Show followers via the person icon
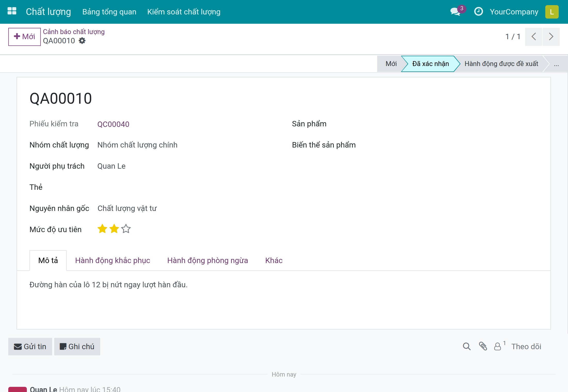This screenshot has width=568, height=392. [499, 346]
